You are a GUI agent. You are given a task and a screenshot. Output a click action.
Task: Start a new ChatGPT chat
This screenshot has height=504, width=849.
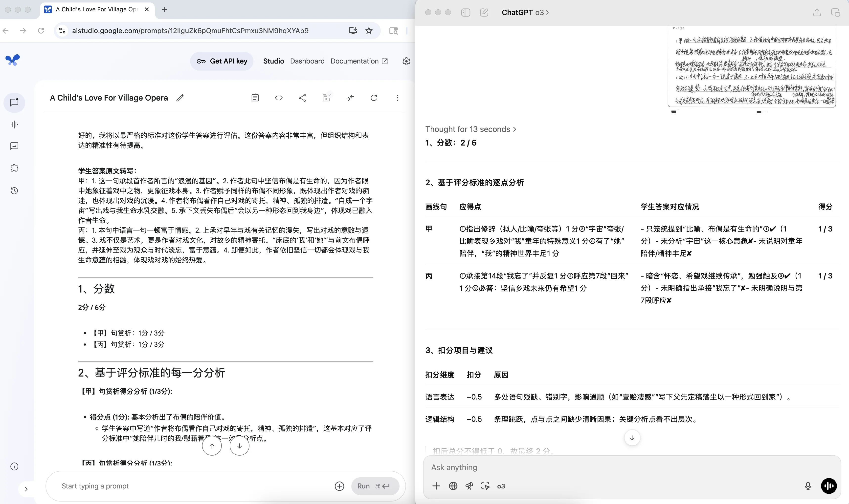click(x=484, y=12)
